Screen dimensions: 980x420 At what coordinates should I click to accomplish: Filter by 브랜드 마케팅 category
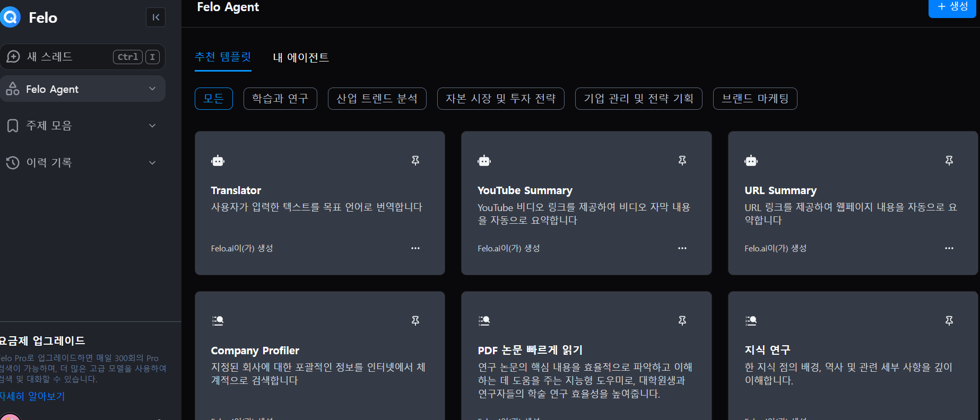pos(755,99)
